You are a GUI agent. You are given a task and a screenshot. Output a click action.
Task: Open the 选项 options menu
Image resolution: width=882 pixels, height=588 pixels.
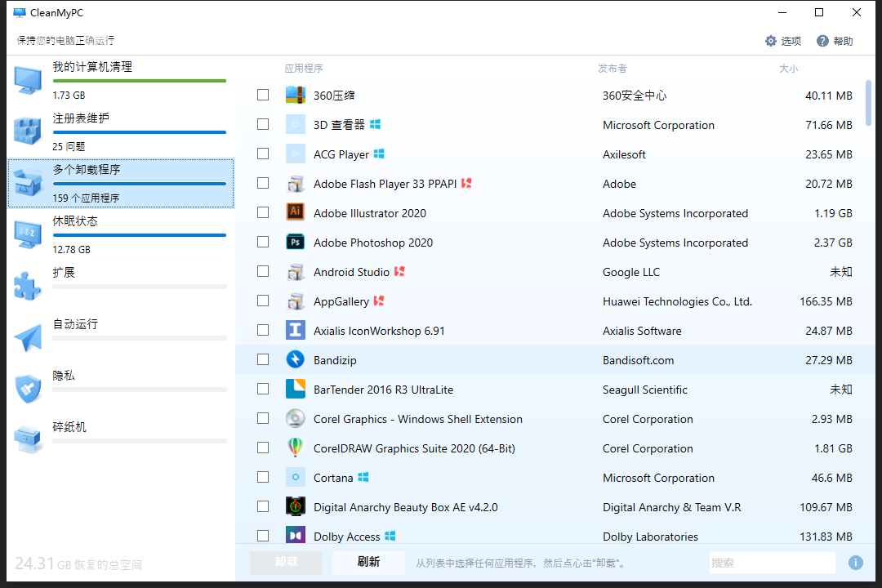pyautogui.click(x=782, y=41)
